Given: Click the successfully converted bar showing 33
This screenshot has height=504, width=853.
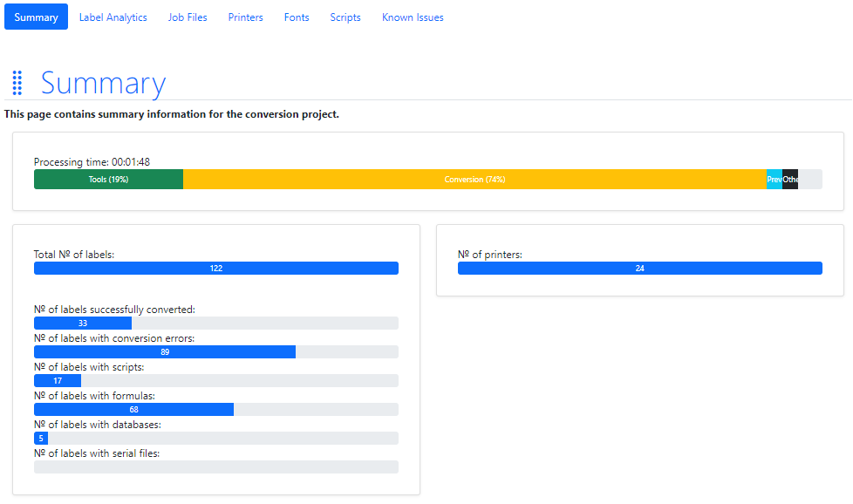Looking at the screenshot, I should coord(83,324).
